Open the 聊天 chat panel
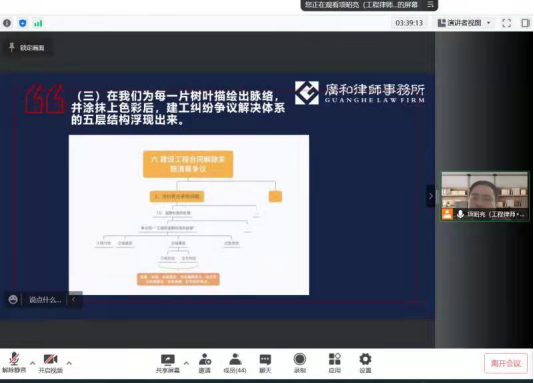This screenshot has width=534, height=383. [265, 363]
